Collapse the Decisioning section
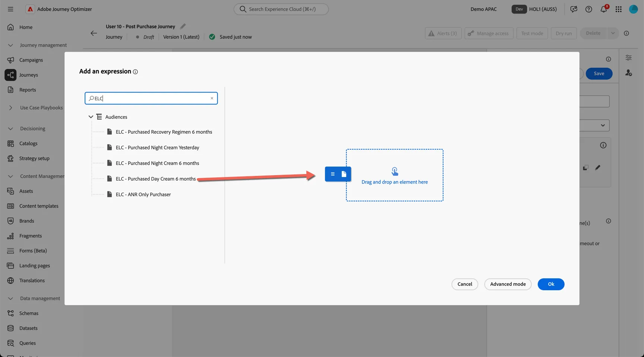Image resolution: width=644 pixels, height=357 pixels. 10,129
